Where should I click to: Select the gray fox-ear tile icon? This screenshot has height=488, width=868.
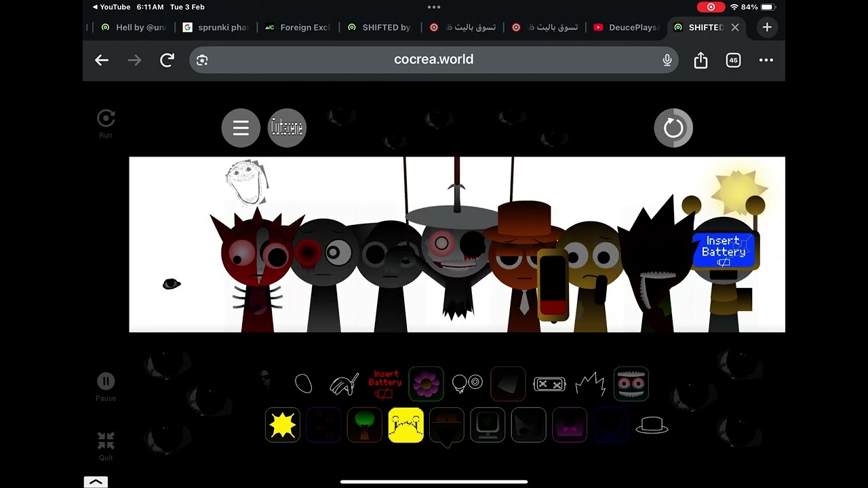528,425
